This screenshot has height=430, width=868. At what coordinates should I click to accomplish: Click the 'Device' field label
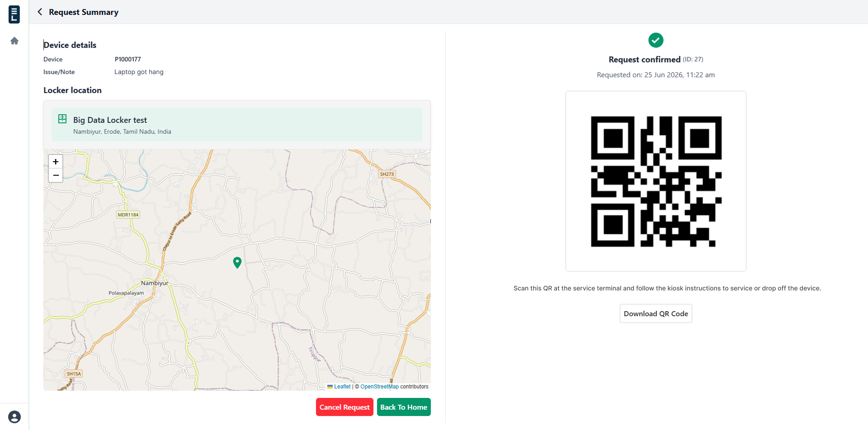[53, 59]
